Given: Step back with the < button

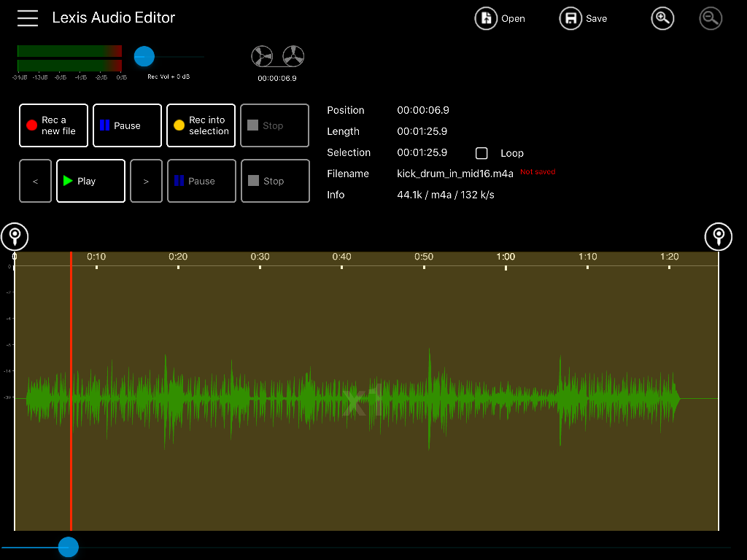Looking at the screenshot, I should point(35,181).
